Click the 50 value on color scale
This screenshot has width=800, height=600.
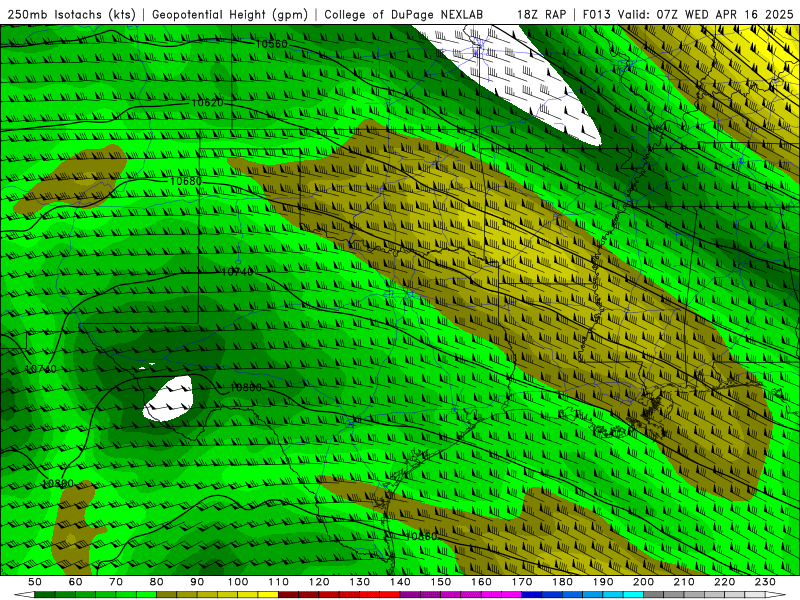(35, 582)
